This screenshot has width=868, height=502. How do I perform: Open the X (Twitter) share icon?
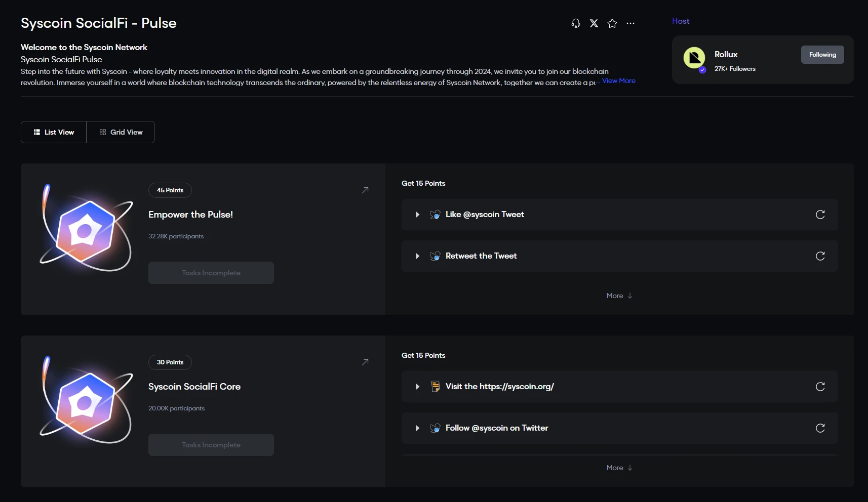point(594,23)
